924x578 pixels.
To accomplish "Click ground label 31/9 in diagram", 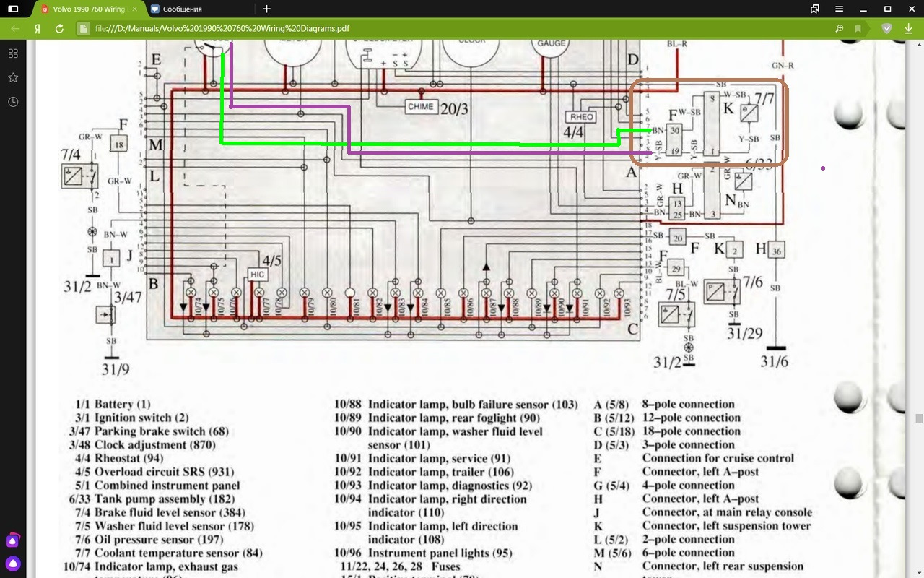I will [115, 370].
